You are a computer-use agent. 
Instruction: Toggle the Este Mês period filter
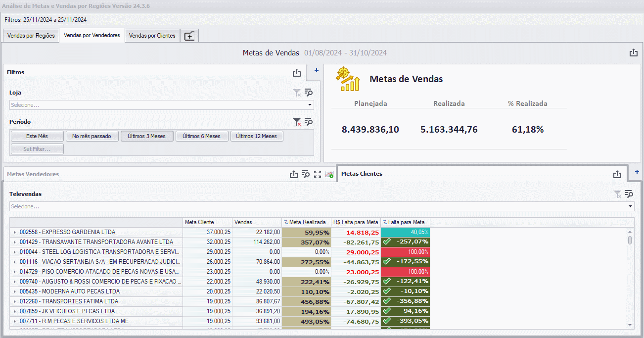coord(37,136)
